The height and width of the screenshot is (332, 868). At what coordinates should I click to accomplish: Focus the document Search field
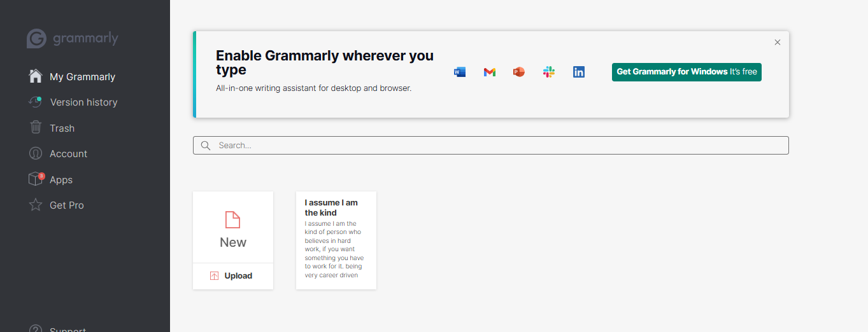pyautogui.click(x=497, y=146)
